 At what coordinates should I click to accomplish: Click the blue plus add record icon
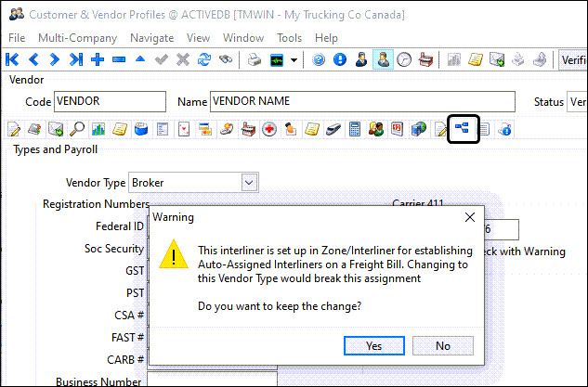click(x=98, y=59)
